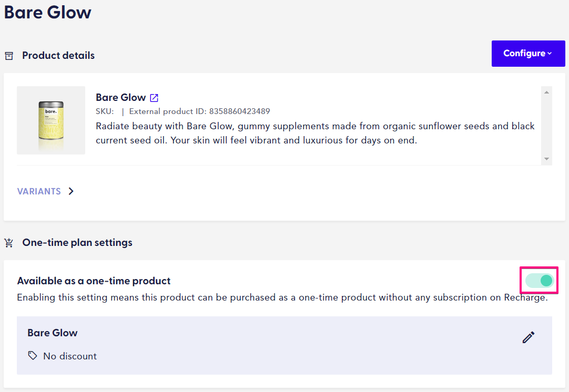Open the product in Shopify via external link icon
Screen dimensions: 569x392
[x=154, y=97]
